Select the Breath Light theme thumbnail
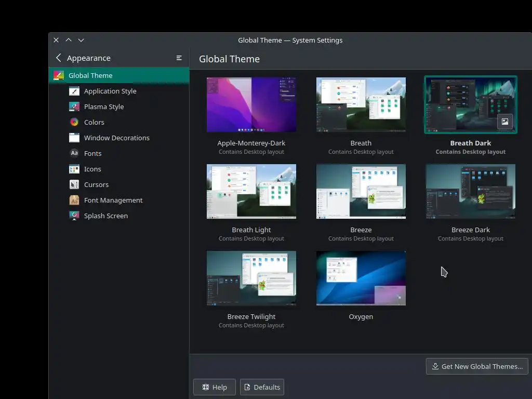Screen dimensions: 532x399 (x=251, y=191)
